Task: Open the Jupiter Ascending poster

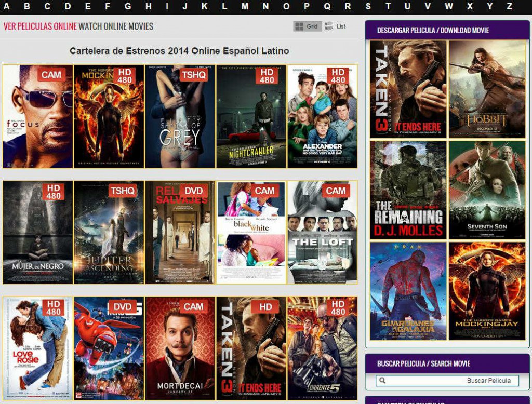Action: click(109, 232)
